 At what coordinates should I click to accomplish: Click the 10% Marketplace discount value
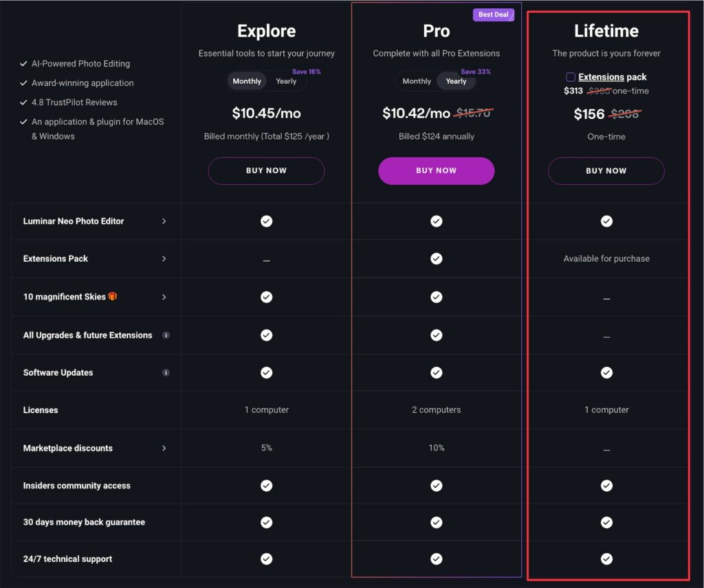point(437,448)
